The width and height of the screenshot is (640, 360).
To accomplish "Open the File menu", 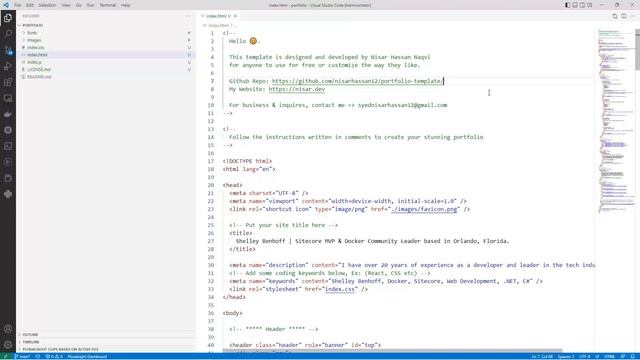I will (x=18, y=5).
